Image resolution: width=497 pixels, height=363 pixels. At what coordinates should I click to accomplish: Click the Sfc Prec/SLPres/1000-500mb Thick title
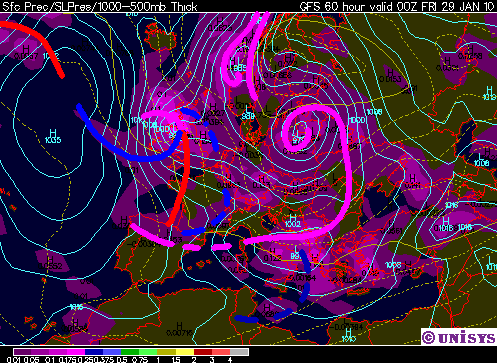(99, 6)
